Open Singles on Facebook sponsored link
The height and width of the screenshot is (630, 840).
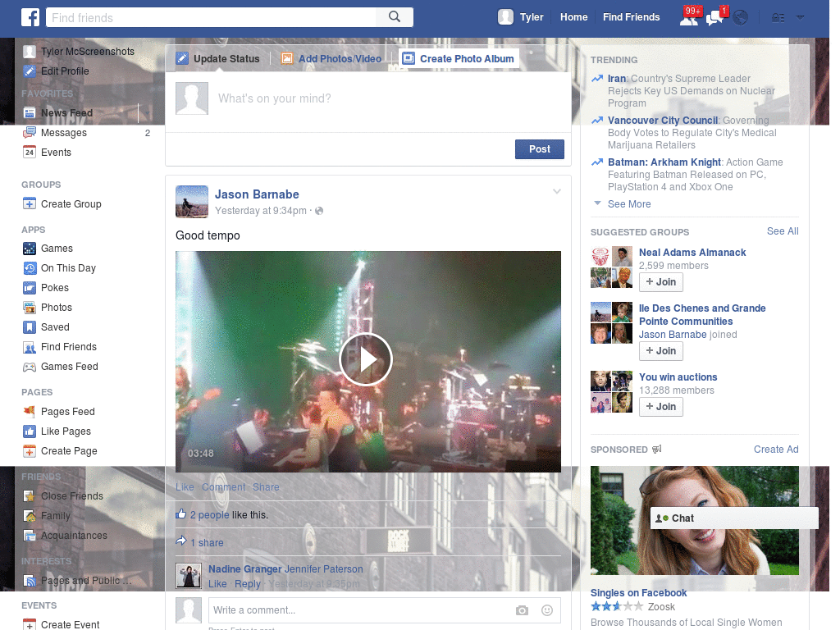[x=638, y=593]
